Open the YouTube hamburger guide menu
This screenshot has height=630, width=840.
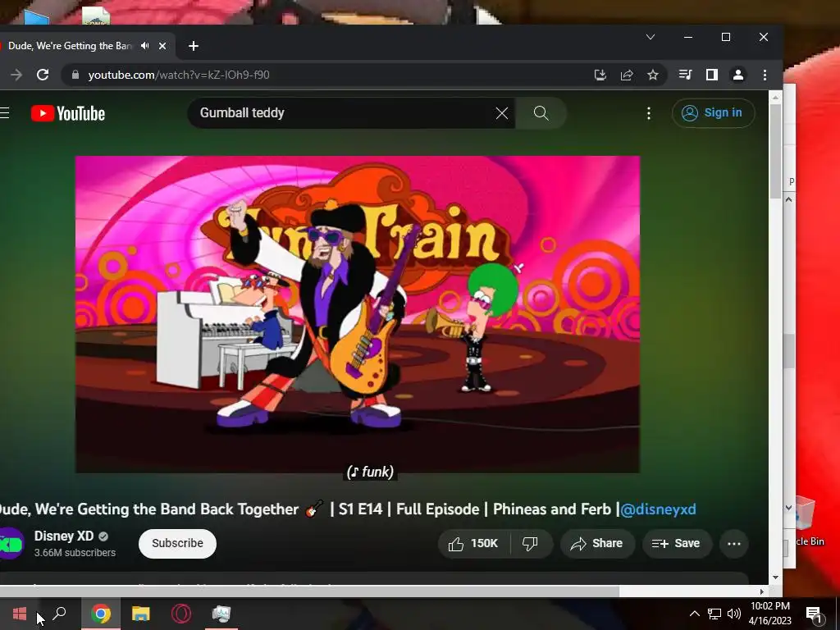5,113
